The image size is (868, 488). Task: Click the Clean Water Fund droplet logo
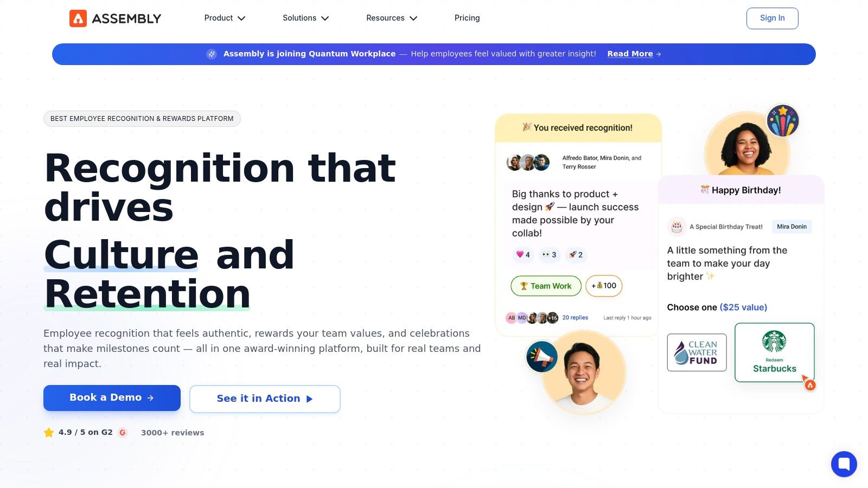681,352
